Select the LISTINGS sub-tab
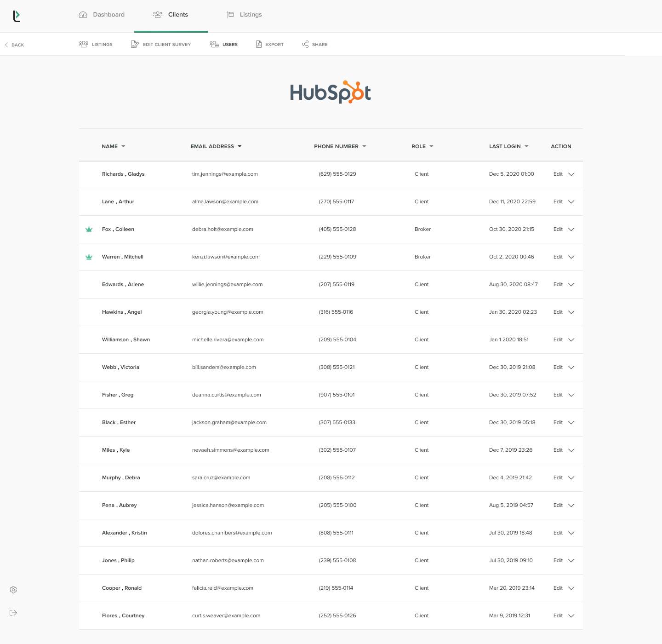Screen dimensions: 662x644 tap(96, 44)
